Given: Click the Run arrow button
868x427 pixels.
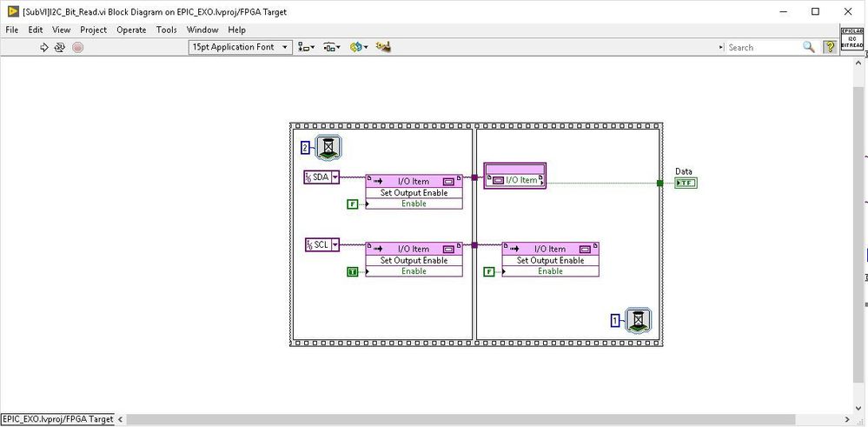Looking at the screenshot, I should (x=44, y=47).
